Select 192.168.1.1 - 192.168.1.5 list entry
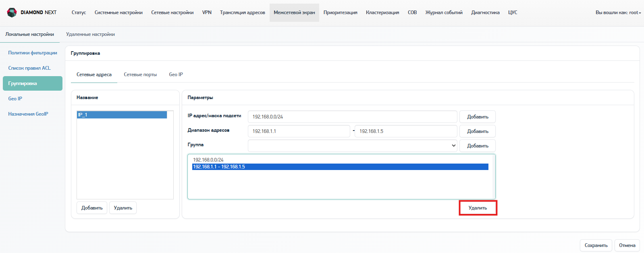This screenshot has width=644, height=253. (340, 167)
